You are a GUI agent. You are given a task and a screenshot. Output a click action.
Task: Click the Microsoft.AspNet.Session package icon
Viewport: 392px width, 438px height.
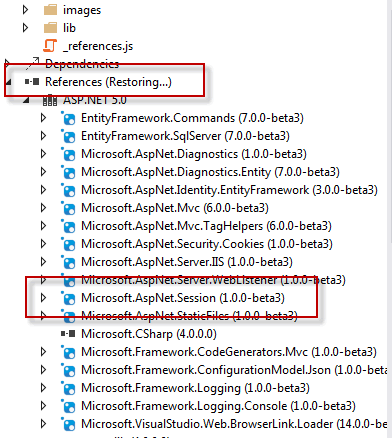68,298
